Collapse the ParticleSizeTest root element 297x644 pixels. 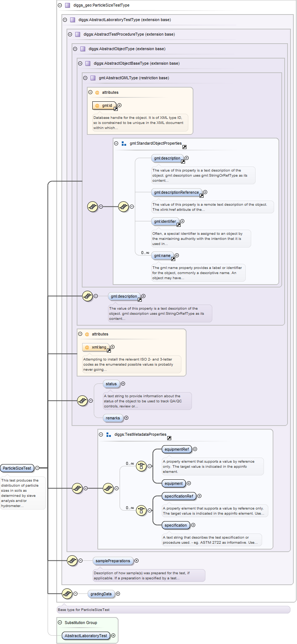click(x=37, y=468)
